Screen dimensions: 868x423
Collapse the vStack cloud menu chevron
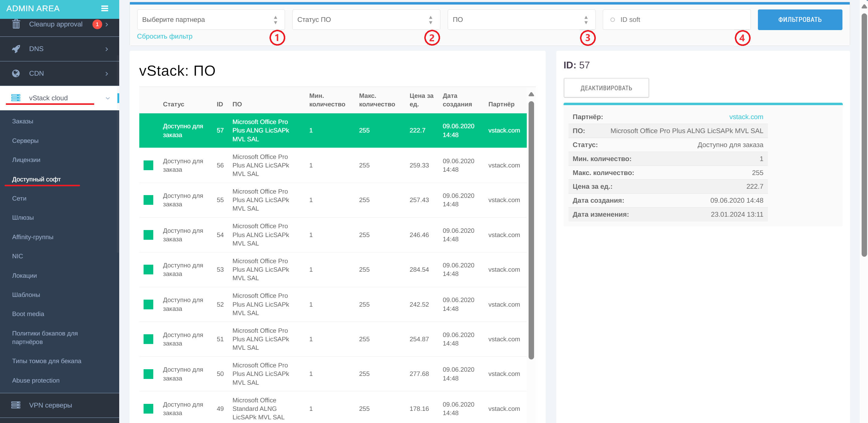point(108,98)
